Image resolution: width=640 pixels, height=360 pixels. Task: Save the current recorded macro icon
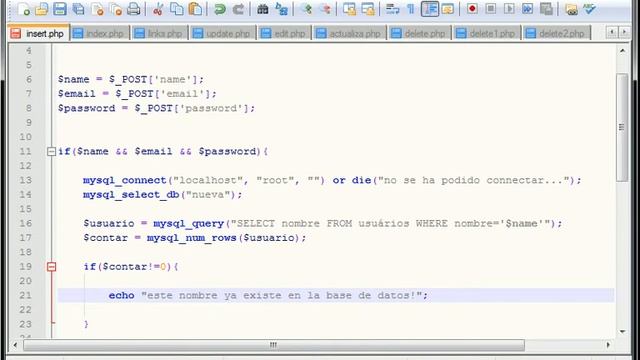click(x=546, y=9)
